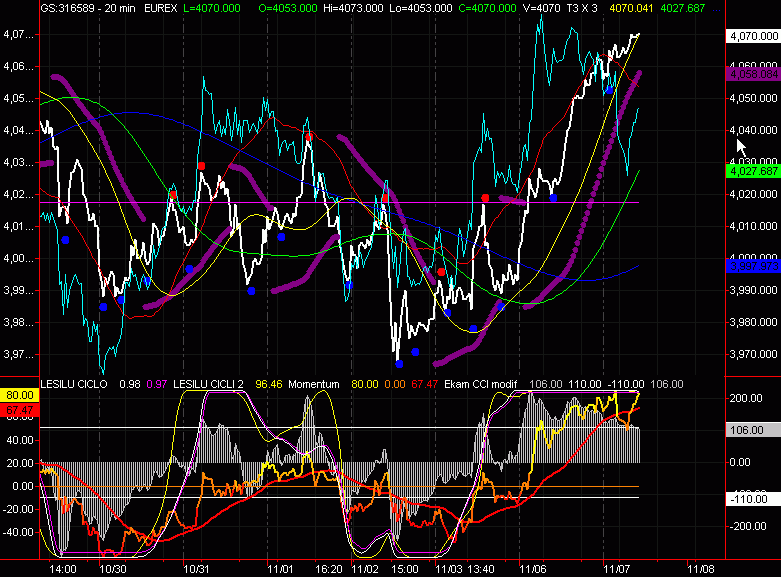Click the yellow 80.00 momentum tag

[19, 395]
